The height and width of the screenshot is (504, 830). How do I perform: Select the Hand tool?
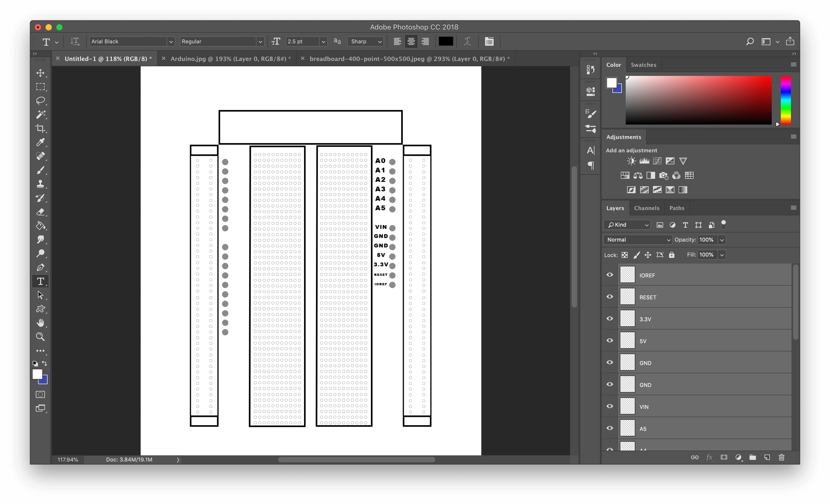[x=40, y=323]
